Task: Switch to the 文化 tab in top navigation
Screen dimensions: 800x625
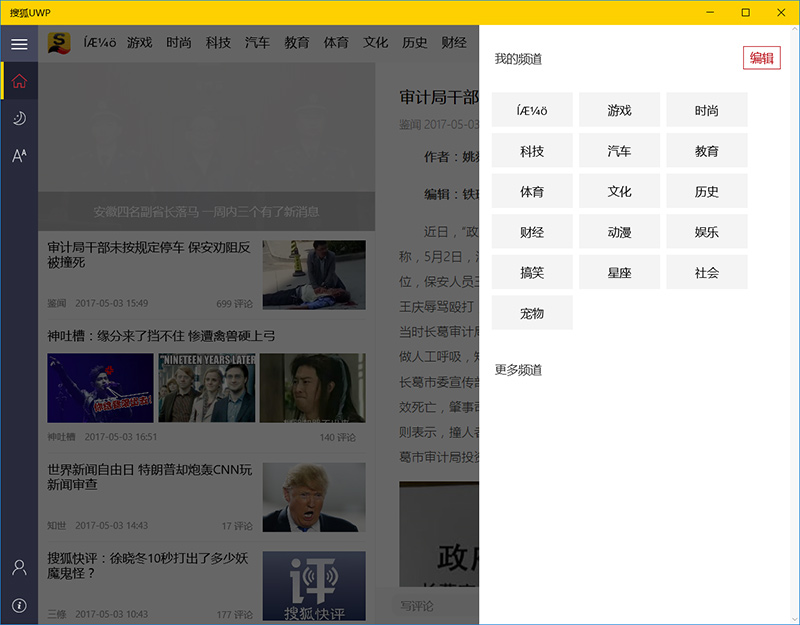Action: (x=375, y=42)
